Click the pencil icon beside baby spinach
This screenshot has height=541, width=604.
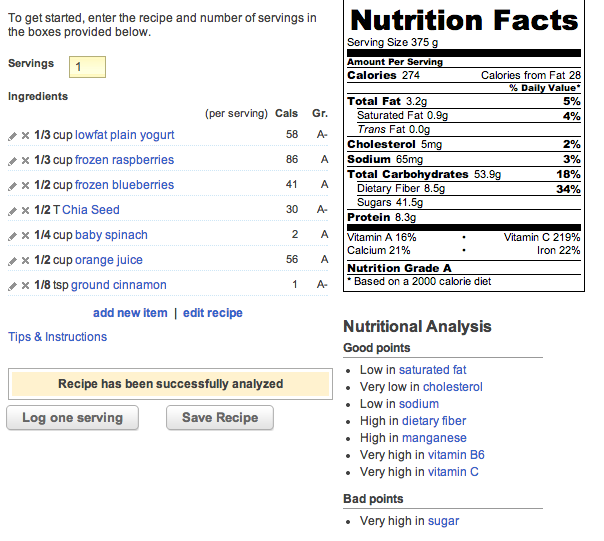[13, 236]
